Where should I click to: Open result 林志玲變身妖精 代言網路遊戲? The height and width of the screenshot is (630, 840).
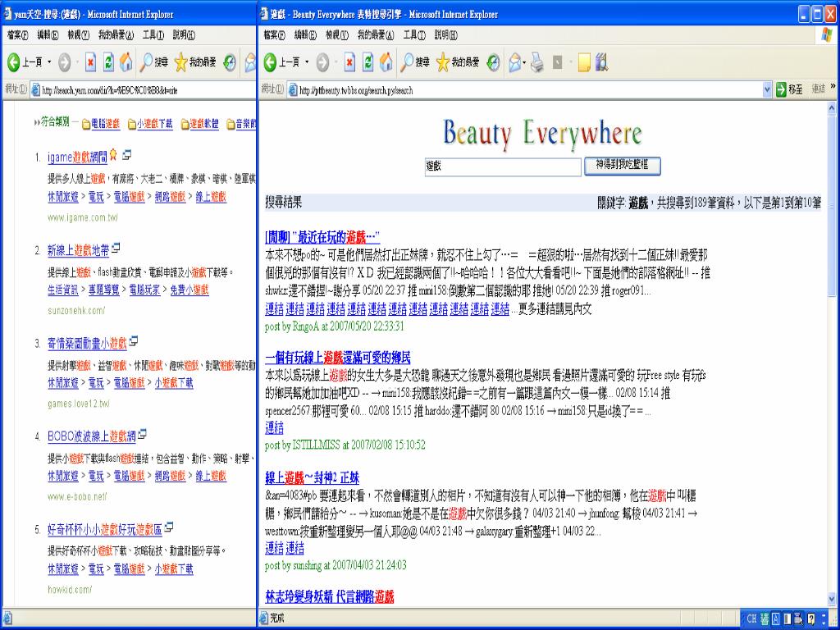330,596
